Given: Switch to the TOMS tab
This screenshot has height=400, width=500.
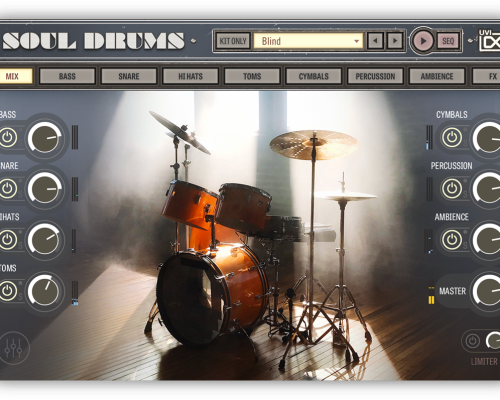Looking at the screenshot, I should click(252, 76).
